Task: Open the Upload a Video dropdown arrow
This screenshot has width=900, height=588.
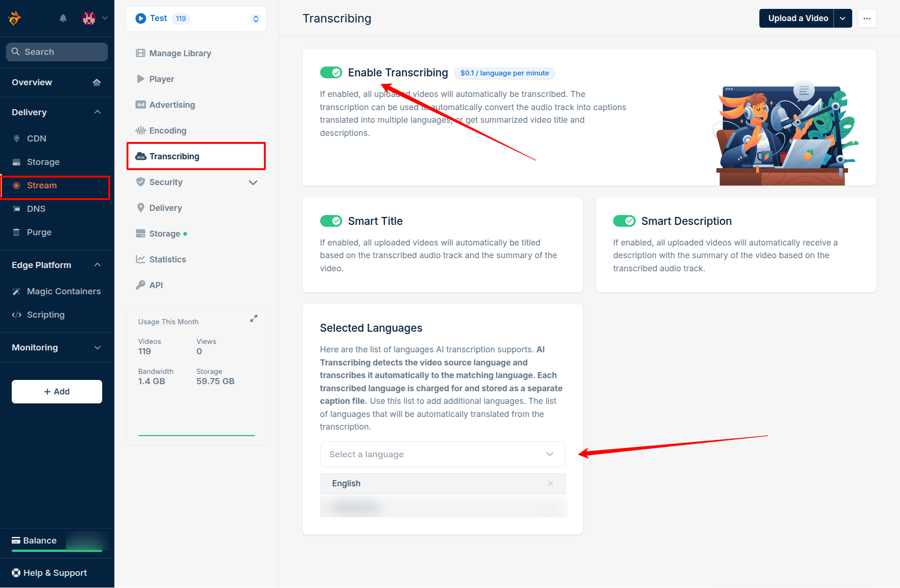Action: (842, 19)
